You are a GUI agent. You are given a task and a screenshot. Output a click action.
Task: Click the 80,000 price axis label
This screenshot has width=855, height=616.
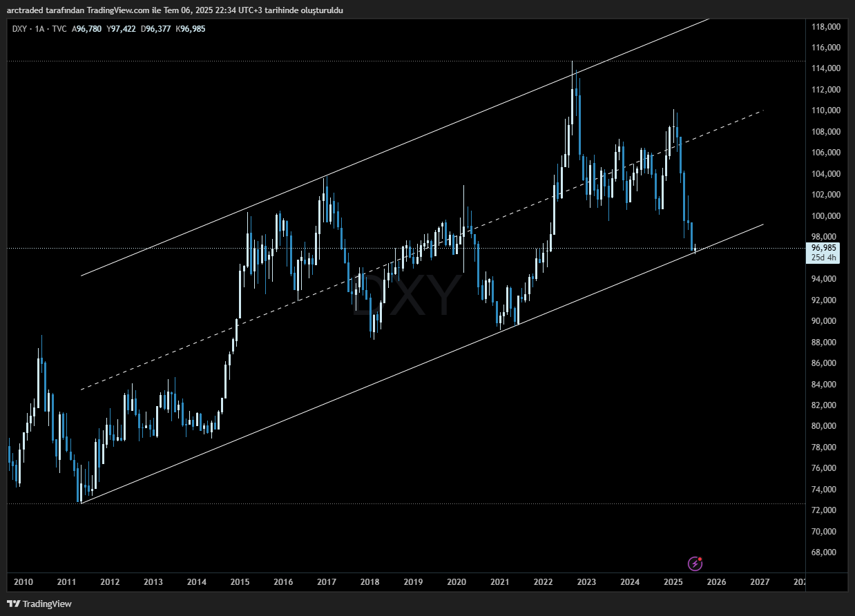click(x=825, y=426)
